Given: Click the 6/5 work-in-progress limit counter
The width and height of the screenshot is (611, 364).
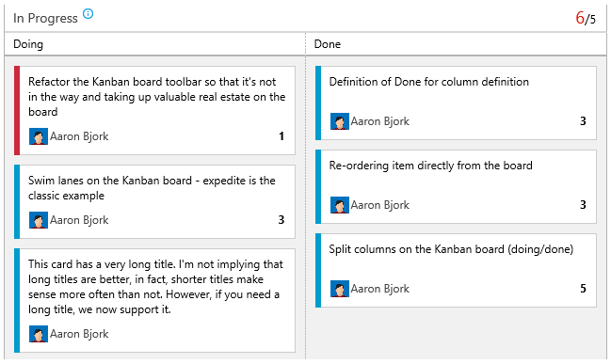Looking at the screenshot, I should [x=586, y=18].
